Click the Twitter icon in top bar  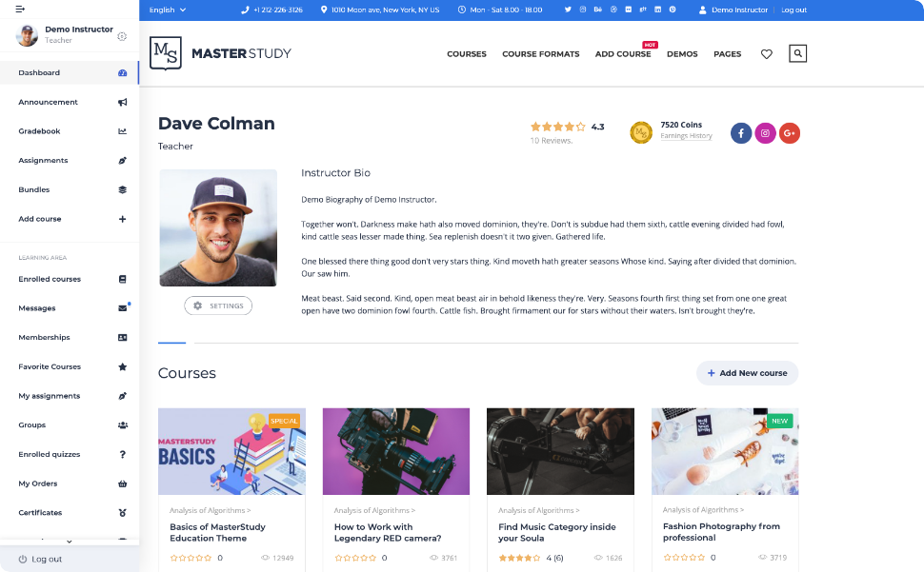568,10
